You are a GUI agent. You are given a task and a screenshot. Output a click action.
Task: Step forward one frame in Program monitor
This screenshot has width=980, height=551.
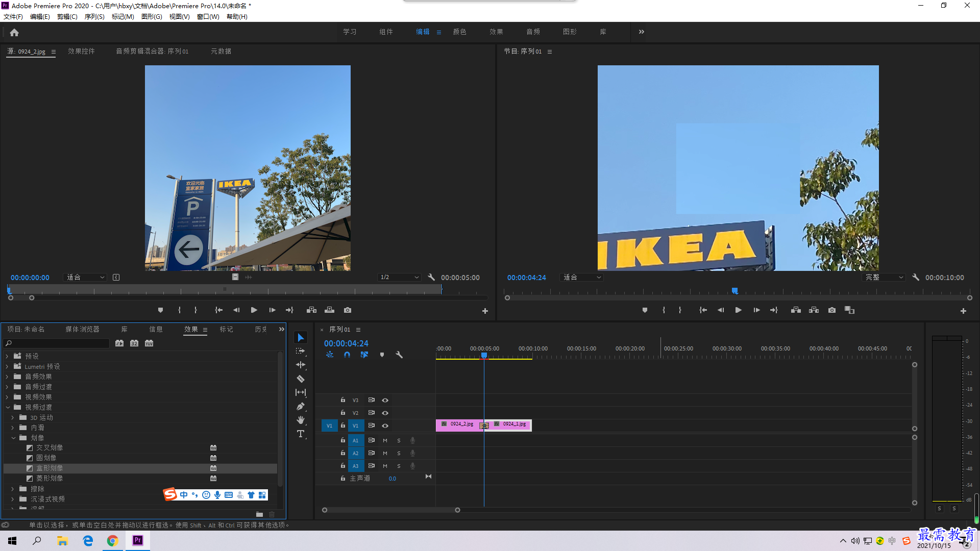(x=756, y=310)
